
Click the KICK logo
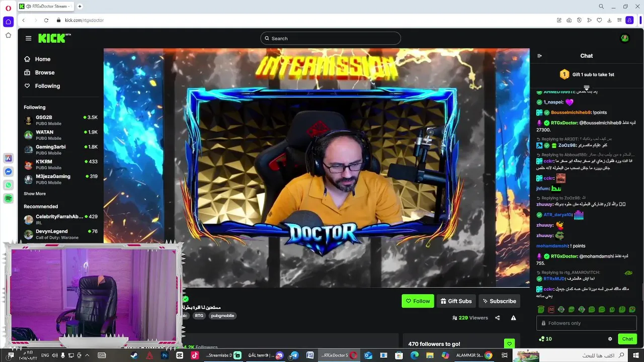[x=54, y=38]
